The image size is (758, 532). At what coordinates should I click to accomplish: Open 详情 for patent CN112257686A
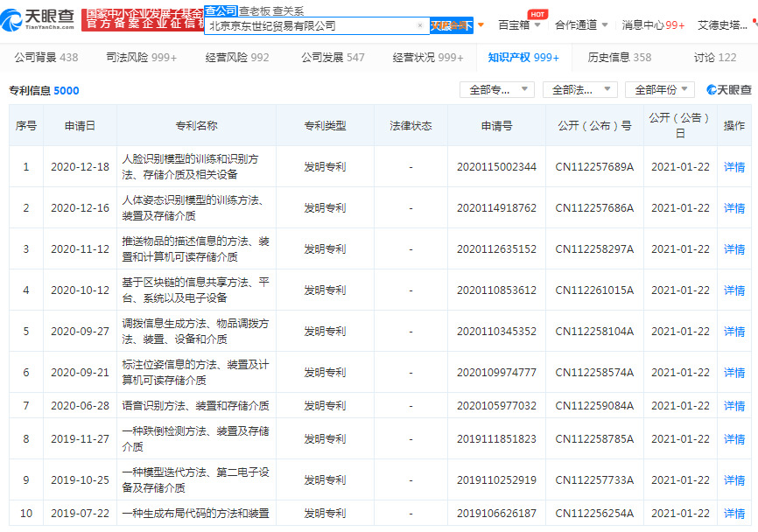point(733,207)
